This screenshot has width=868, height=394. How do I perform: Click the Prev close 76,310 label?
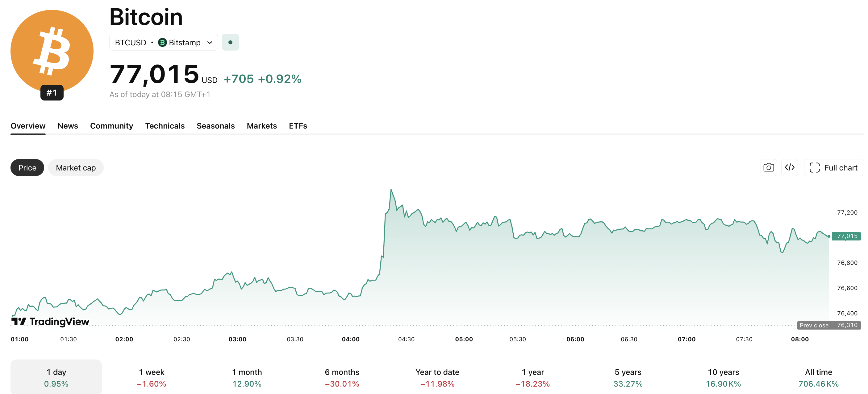(829, 325)
